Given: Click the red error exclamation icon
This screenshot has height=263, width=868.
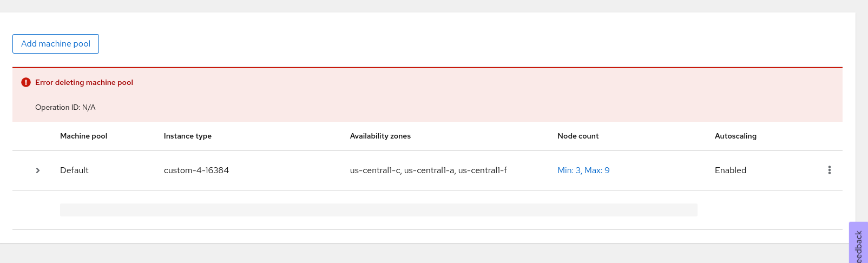Looking at the screenshot, I should click(x=26, y=82).
